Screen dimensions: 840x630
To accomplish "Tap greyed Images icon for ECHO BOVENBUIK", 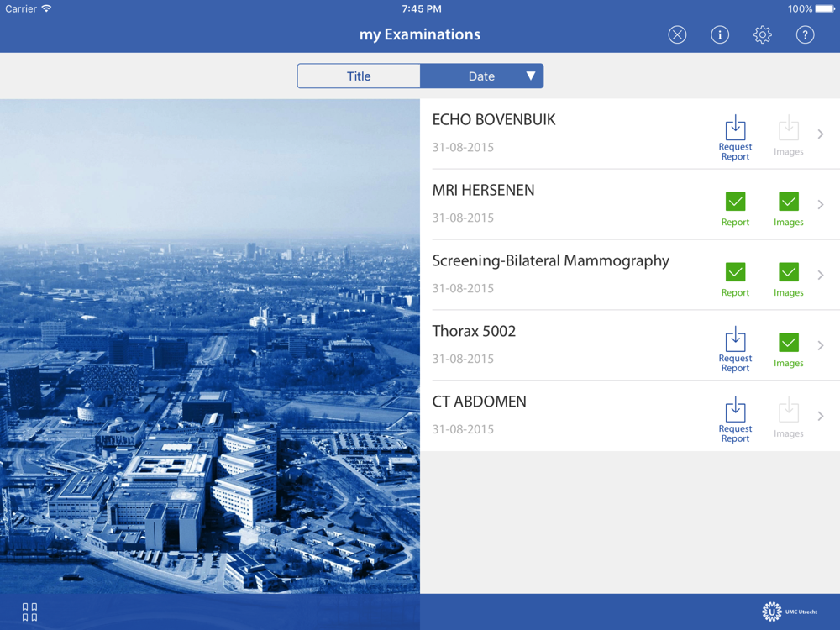I will click(x=789, y=135).
